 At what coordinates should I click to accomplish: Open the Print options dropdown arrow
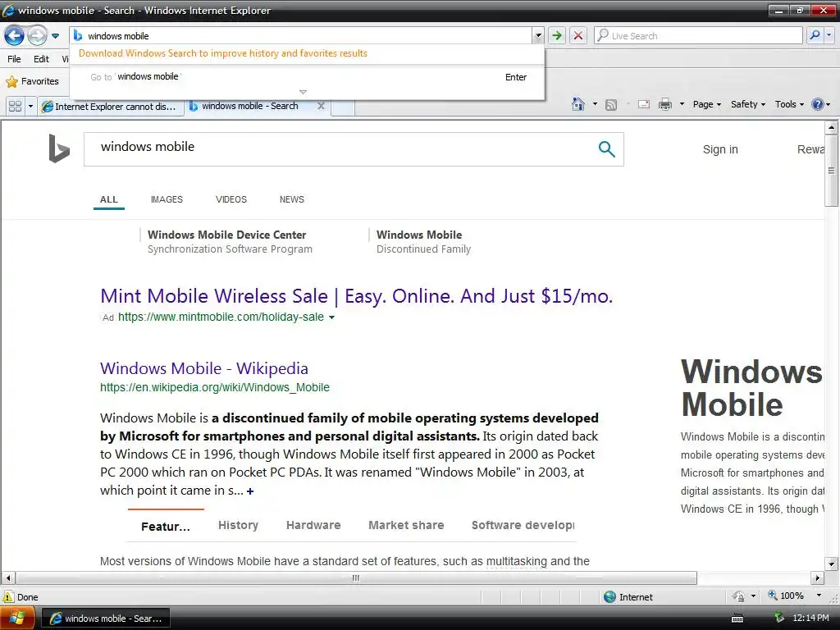pos(682,104)
